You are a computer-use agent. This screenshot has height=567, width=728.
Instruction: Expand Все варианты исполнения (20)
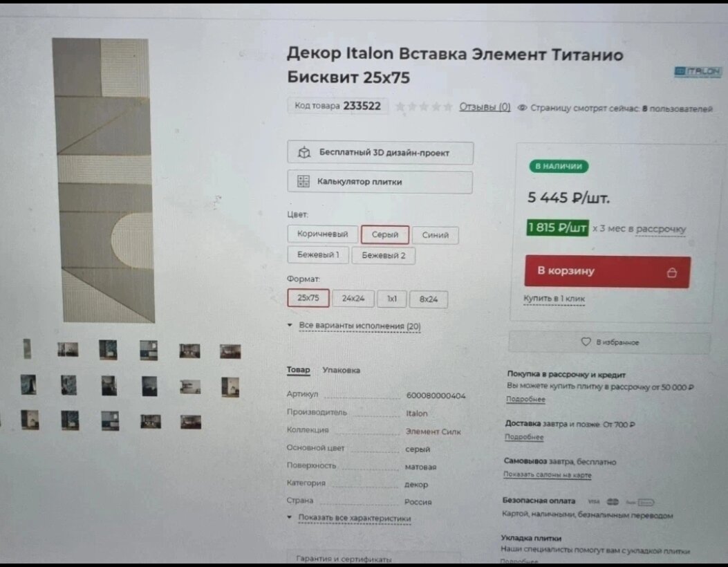pos(360,326)
